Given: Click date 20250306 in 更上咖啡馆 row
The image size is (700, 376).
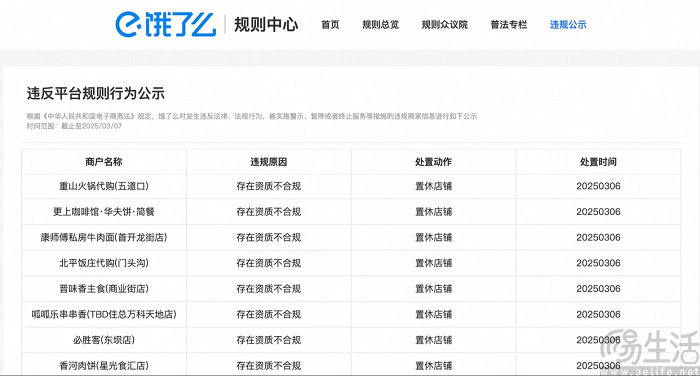Looking at the screenshot, I should (598, 212).
